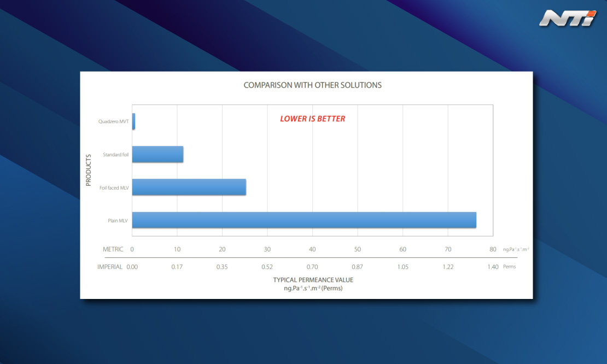Click the 'ng.Pa.s.m (Perms)' subtitle under the axis title

coord(313,288)
